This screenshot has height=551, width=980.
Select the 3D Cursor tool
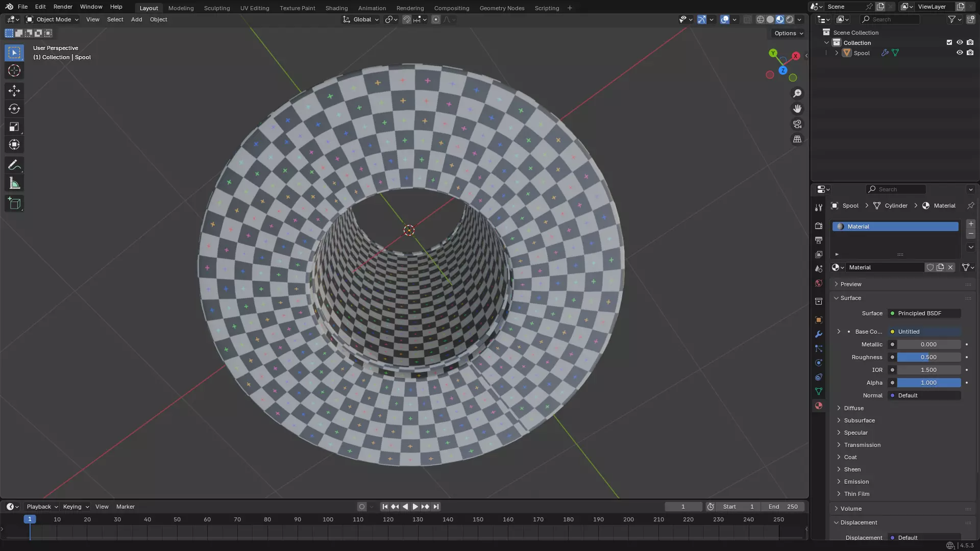[x=14, y=70]
